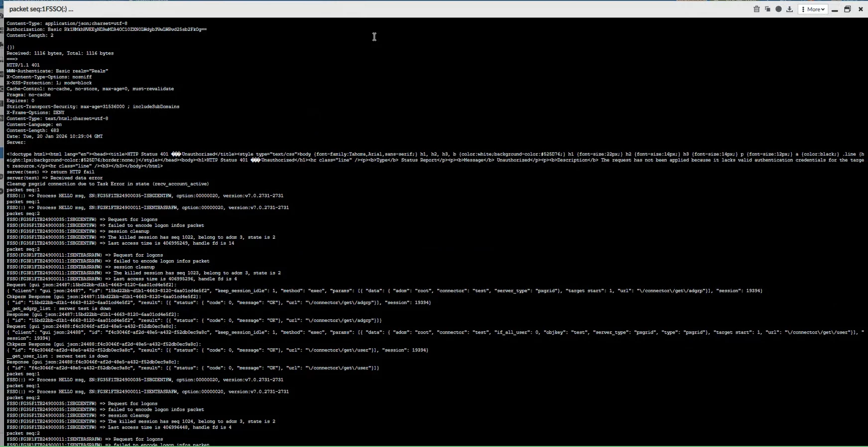Select the 'X-Content-Type-Options: nosniff' line
868x447 pixels.
pyautogui.click(x=49, y=77)
